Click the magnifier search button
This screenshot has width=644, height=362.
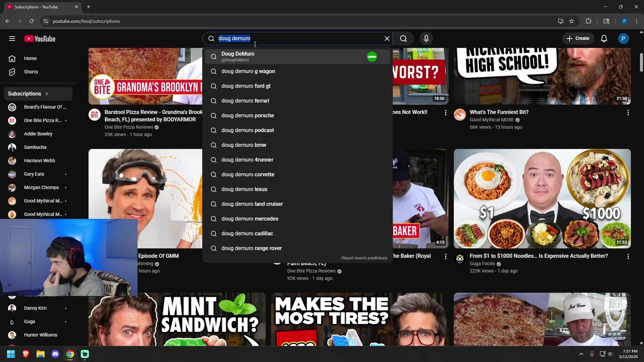[x=404, y=39]
